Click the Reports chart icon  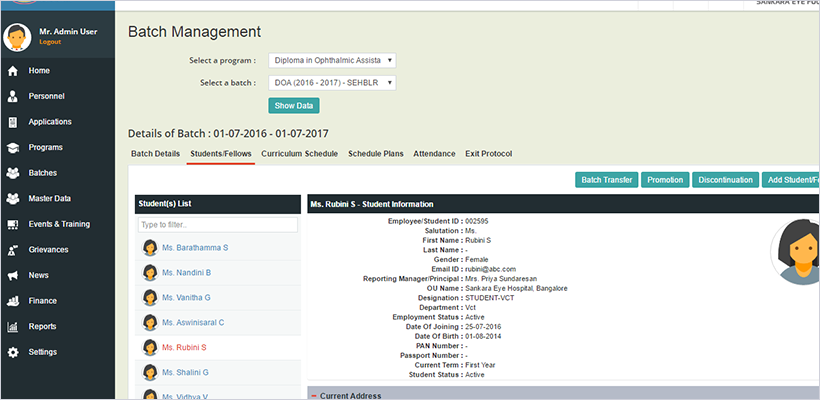pyautogui.click(x=13, y=327)
